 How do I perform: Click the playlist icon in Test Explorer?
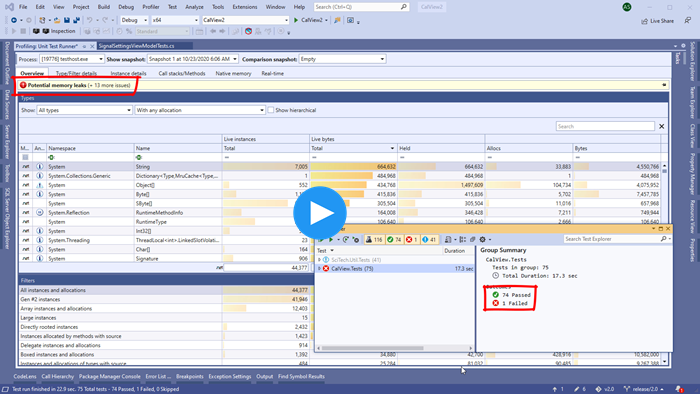tap(448, 240)
